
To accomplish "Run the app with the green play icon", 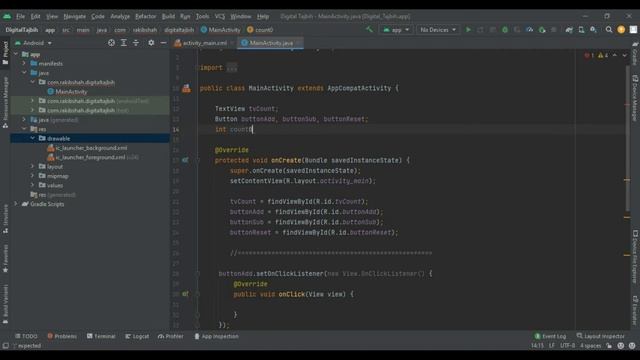I will coord(468,30).
